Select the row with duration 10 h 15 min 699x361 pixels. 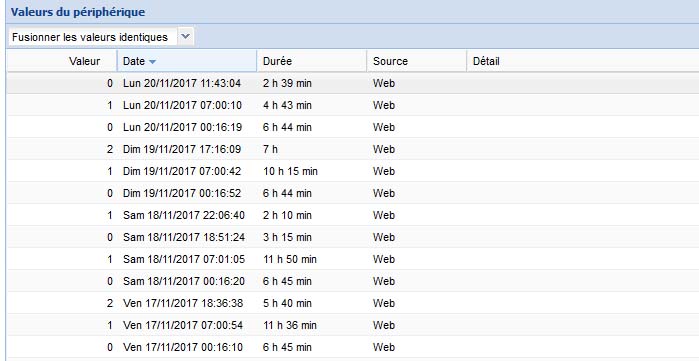353,171
